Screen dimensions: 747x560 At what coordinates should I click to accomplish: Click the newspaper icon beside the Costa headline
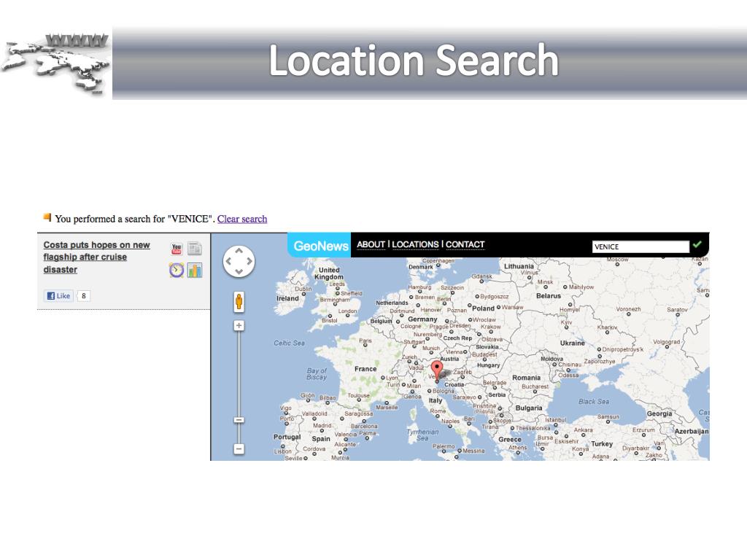194,249
